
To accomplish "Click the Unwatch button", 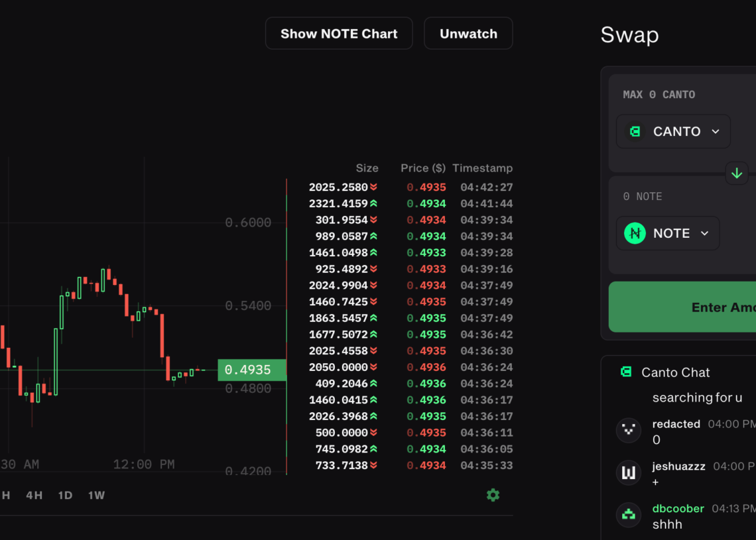I will (468, 33).
